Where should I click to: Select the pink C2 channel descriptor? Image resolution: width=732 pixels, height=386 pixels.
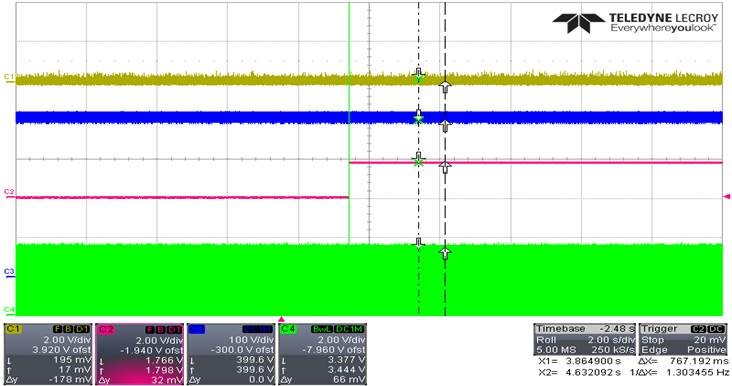pos(140,354)
